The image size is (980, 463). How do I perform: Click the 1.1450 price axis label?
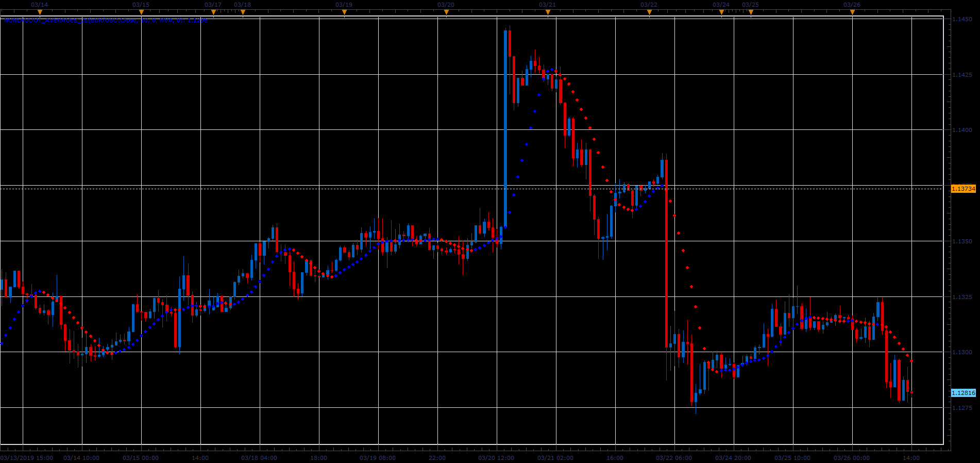(962, 19)
